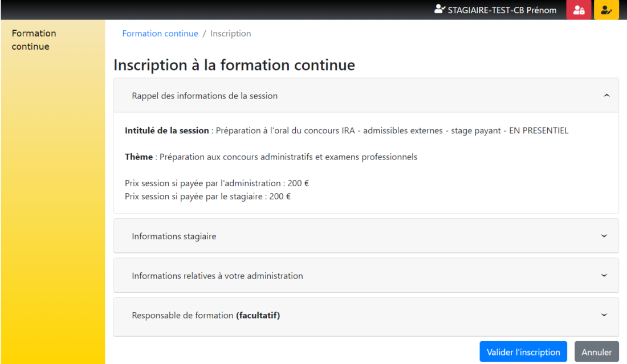Viewport: 627px width, 364px height.
Task: Collapse the Rappel des informations de la session panel
Action: [606, 95]
